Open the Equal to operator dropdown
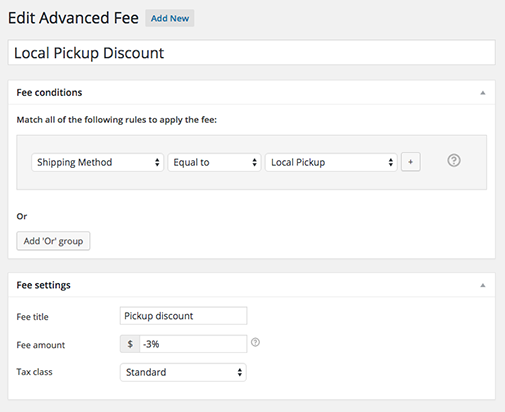Viewport: 505px width, 412px height. point(214,162)
